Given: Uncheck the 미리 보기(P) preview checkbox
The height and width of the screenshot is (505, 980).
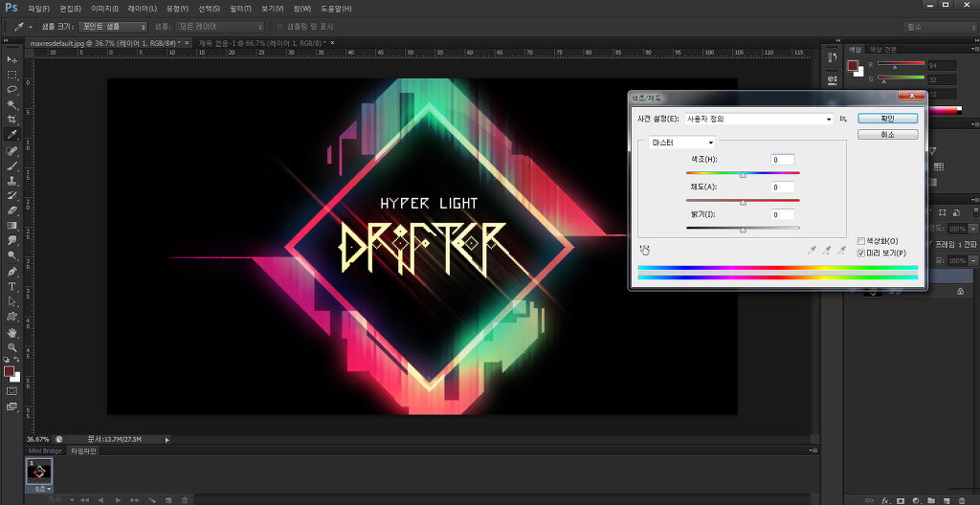Looking at the screenshot, I should (x=861, y=252).
